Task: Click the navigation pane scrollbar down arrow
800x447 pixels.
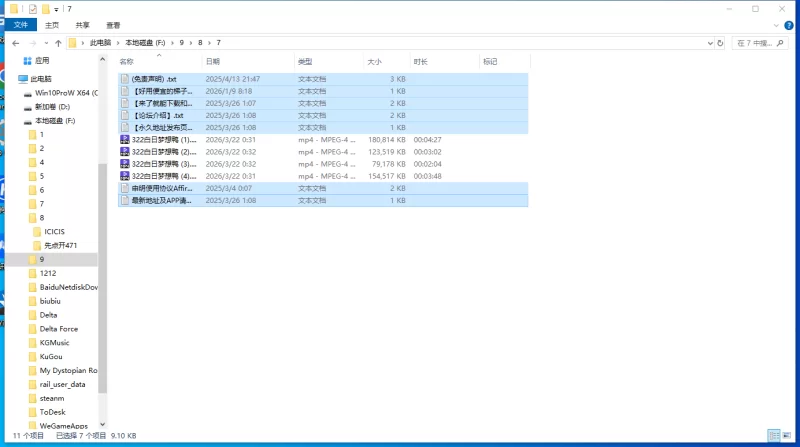Action: (x=101, y=425)
